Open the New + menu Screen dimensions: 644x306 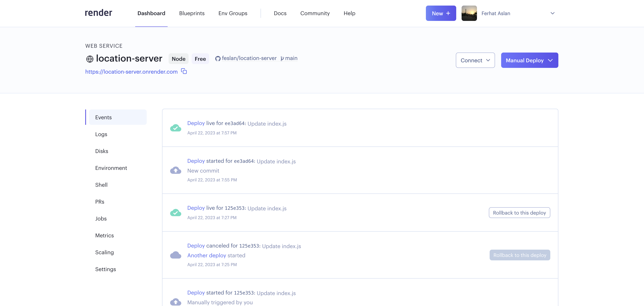pos(441,13)
